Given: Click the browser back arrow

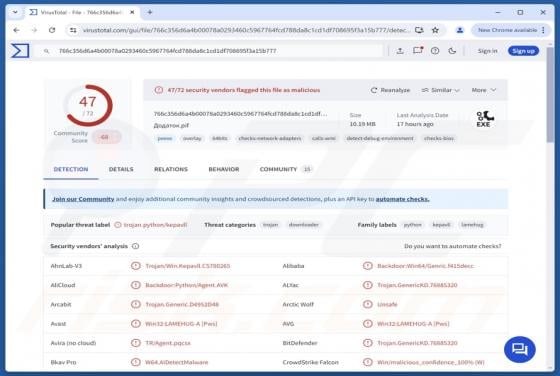Looking at the screenshot, I should pyautogui.click(x=16, y=30).
